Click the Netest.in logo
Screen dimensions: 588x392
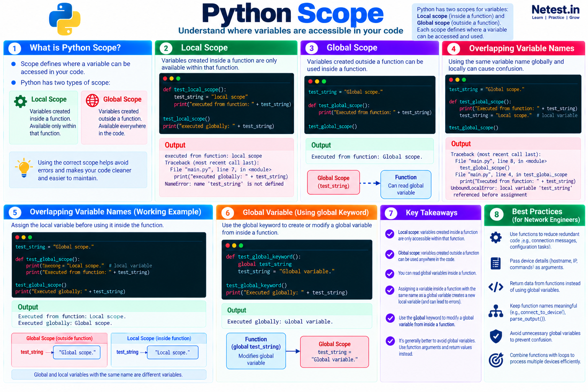[x=555, y=12]
